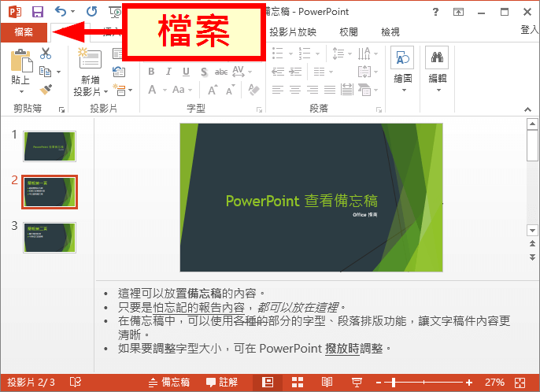The width and height of the screenshot is (540, 392).
Task: Start slide show from status bar icon
Action: pos(357,382)
